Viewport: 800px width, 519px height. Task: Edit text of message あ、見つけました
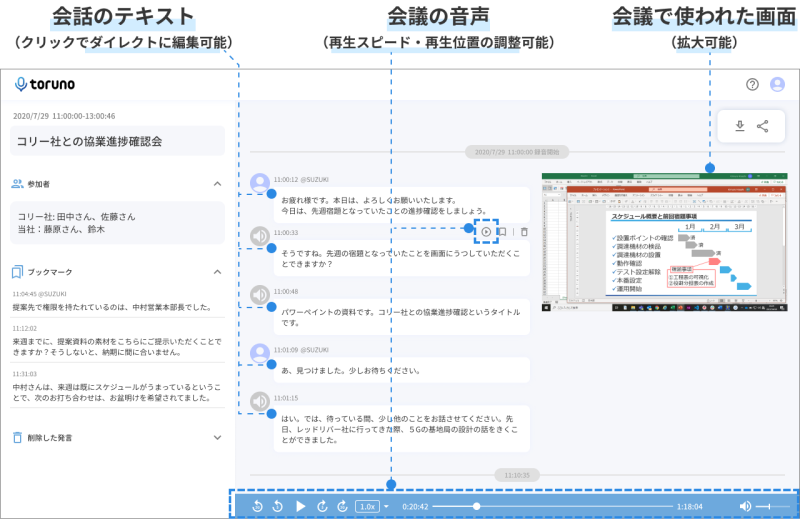click(x=402, y=370)
